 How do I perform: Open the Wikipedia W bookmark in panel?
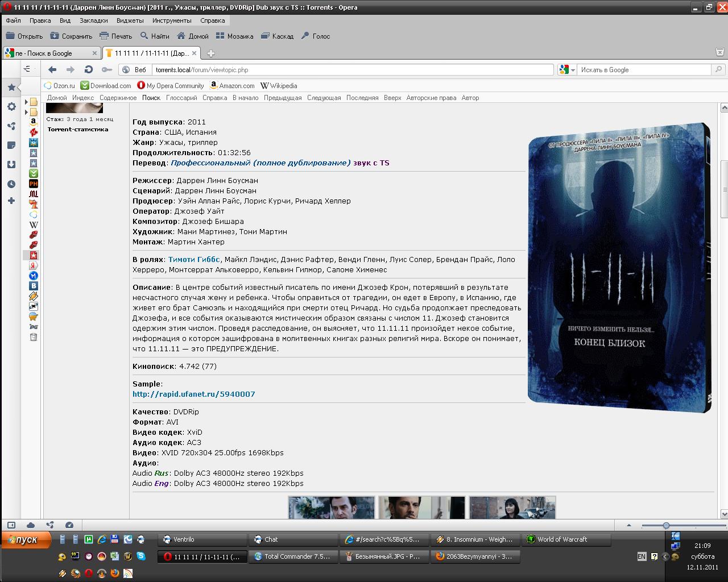click(34, 225)
